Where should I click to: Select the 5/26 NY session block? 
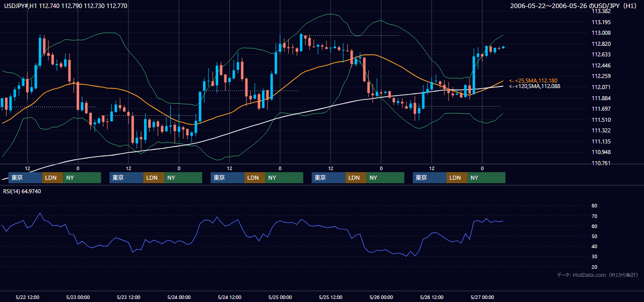[x=486, y=178]
